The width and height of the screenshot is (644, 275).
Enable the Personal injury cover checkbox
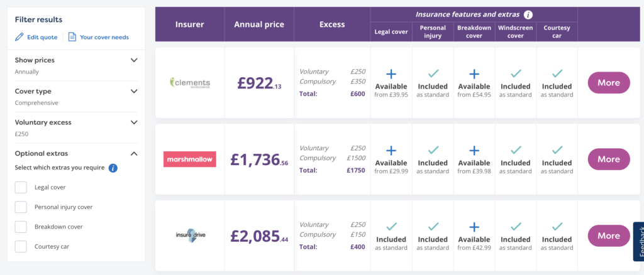click(x=21, y=207)
